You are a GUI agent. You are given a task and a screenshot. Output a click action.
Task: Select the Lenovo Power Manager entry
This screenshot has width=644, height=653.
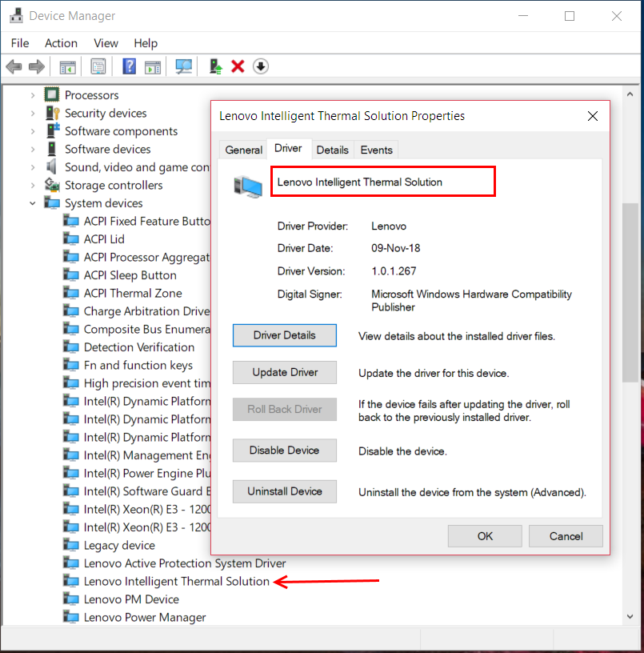(x=145, y=617)
